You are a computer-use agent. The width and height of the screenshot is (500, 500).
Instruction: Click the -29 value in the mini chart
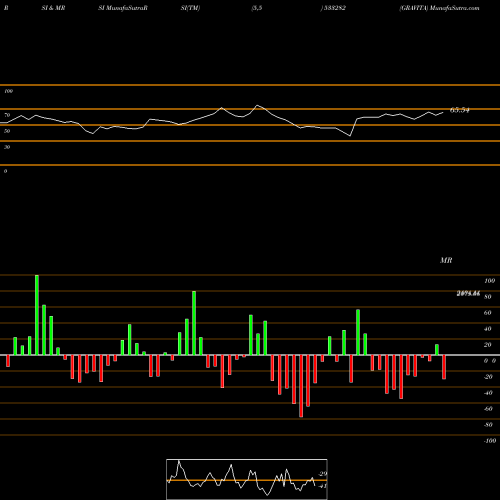[323, 474]
